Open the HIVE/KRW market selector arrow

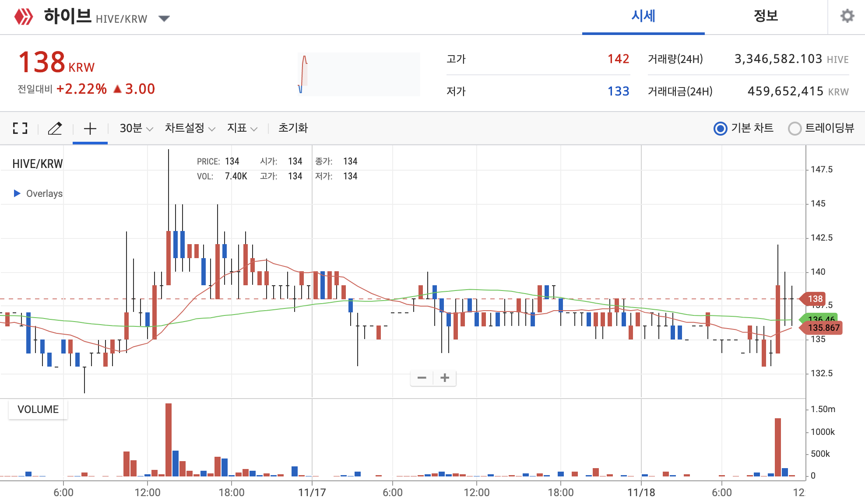(164, 18)
